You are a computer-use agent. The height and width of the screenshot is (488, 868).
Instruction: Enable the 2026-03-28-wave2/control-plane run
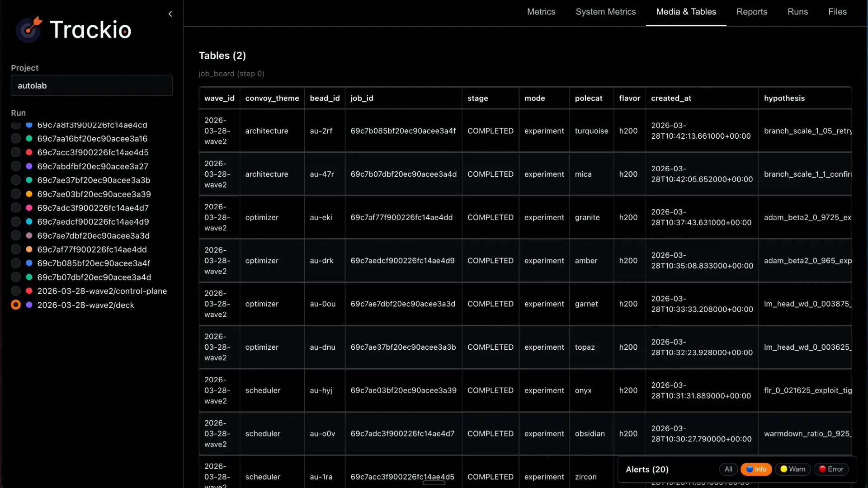(16, 291)
